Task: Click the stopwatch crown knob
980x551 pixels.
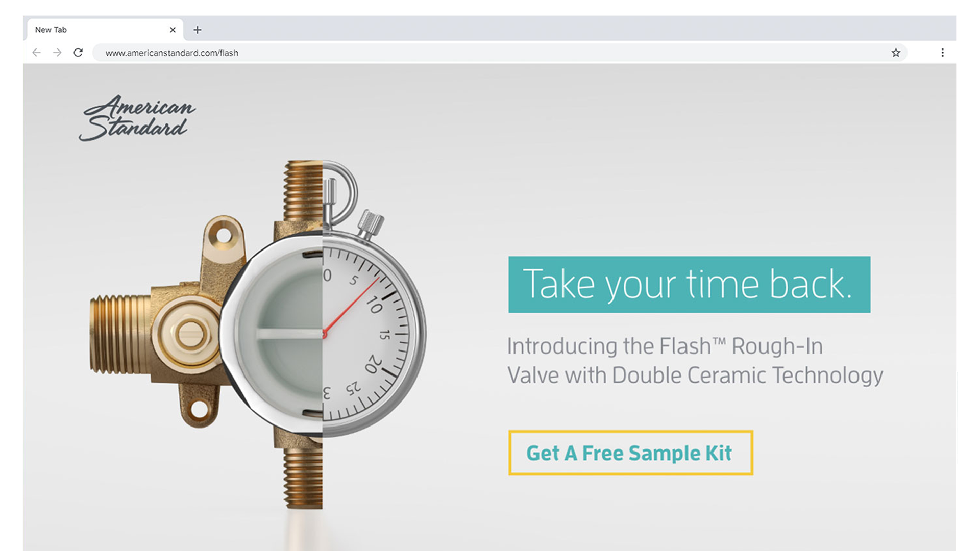Action: click(371, 223)
